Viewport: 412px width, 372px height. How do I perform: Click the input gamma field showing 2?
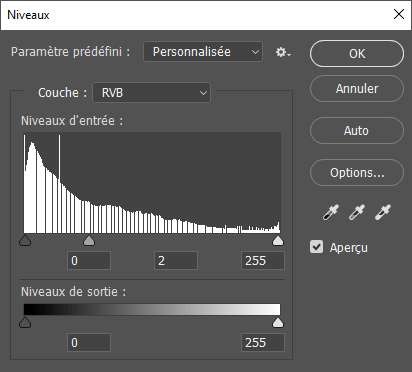[x=176, y=261]
